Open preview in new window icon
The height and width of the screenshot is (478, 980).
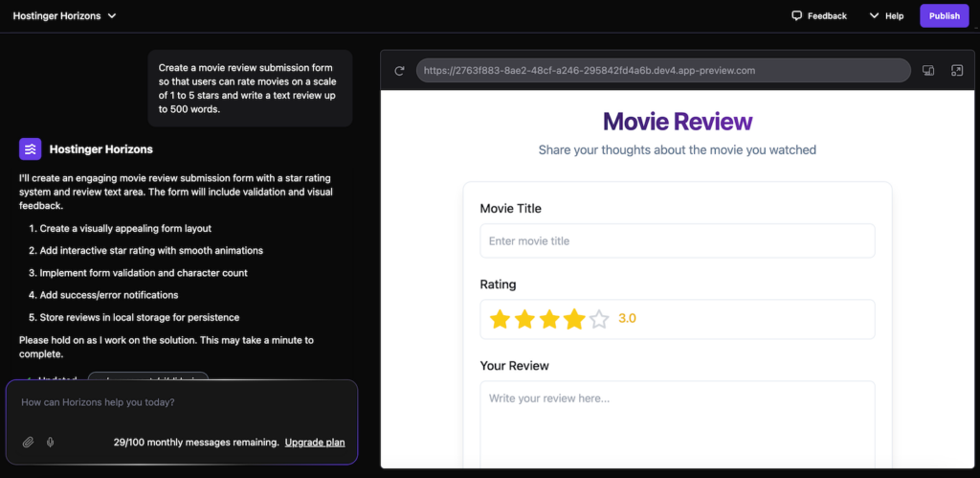click(x=956, y=70)
